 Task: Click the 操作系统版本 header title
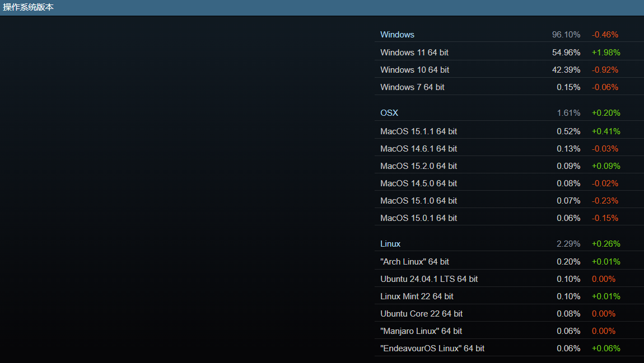click(28, 7)
